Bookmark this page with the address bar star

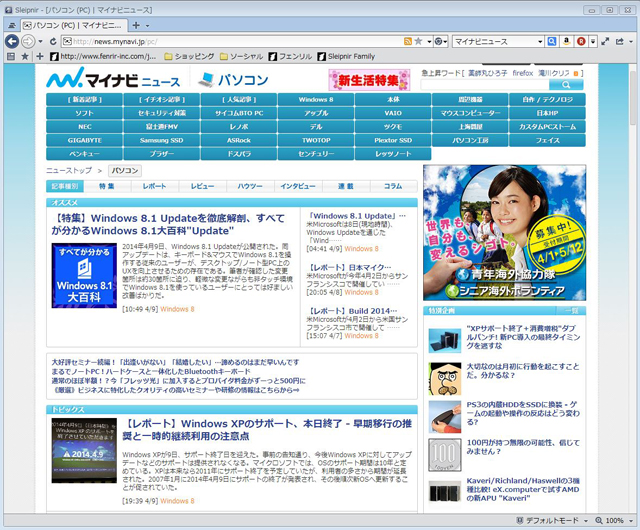[x=418, y=41]
